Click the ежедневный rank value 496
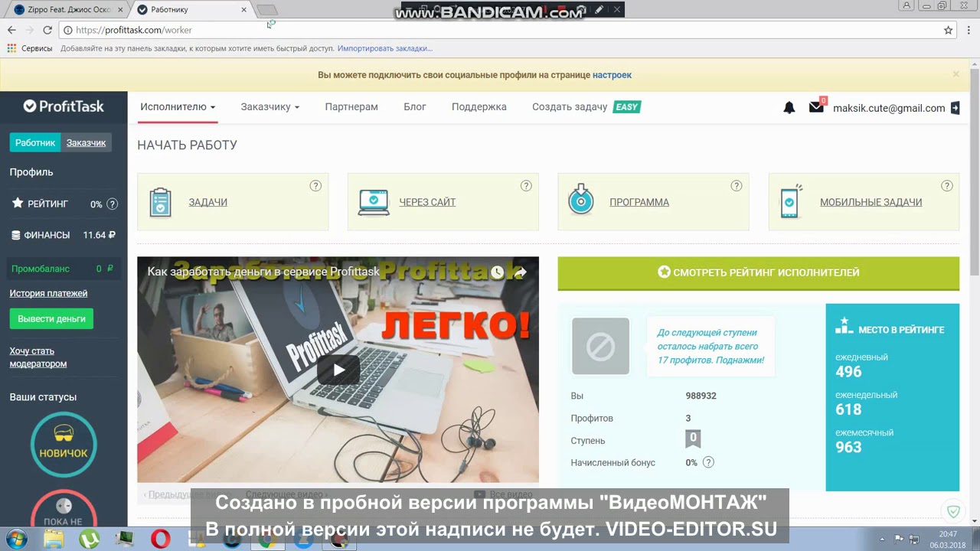The image size is (980, 551). 848,372
